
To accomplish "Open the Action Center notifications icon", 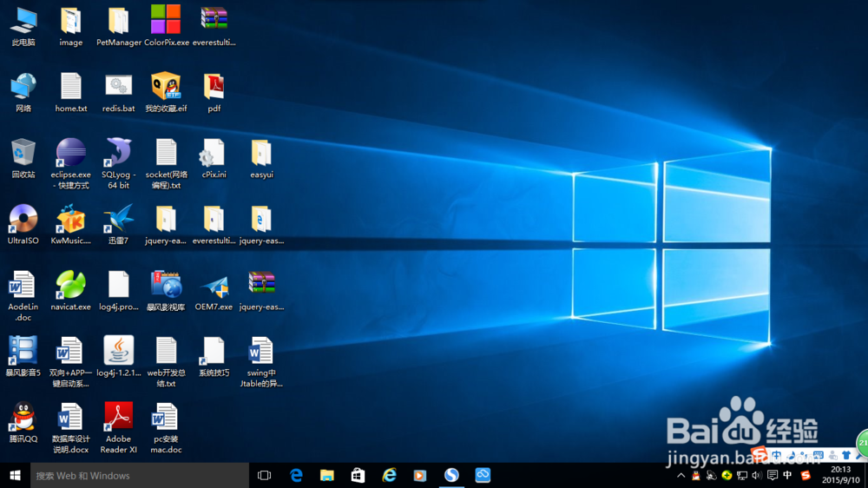I will [x=773, y=475].
